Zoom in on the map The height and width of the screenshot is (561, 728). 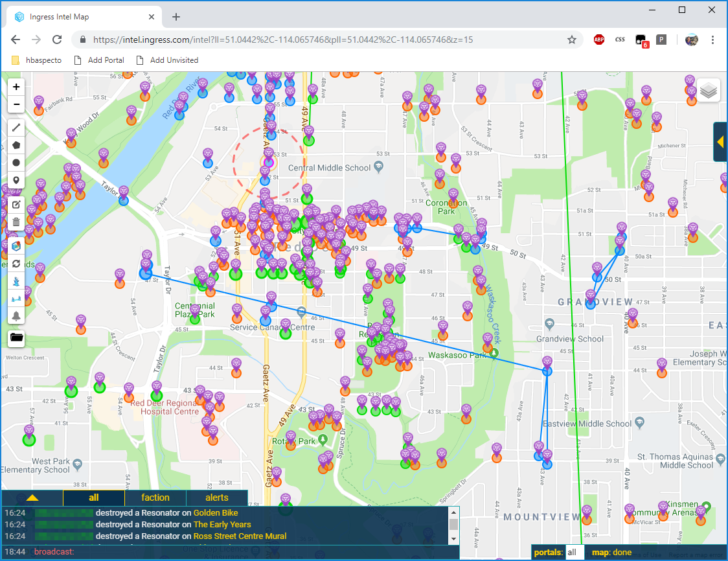point(16,87)
